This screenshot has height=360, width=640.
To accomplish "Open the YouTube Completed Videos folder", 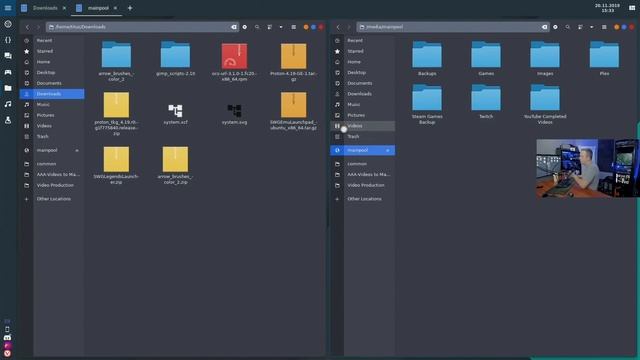I will tap(545, 104).
